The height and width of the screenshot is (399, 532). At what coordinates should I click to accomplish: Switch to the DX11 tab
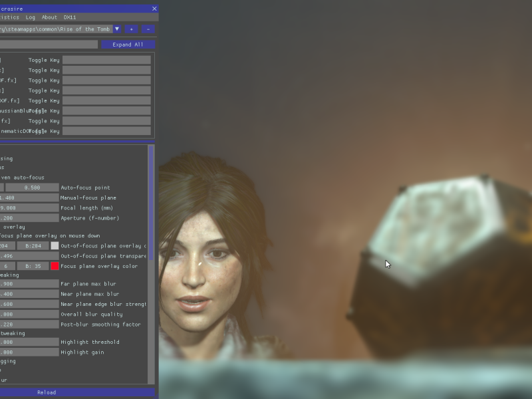click(x=70, y=17)
